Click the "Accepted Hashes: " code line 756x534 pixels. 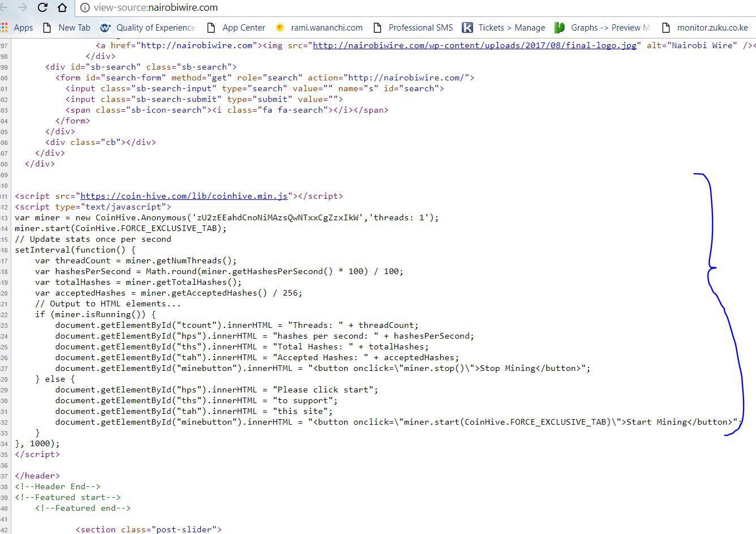(257, 357)
